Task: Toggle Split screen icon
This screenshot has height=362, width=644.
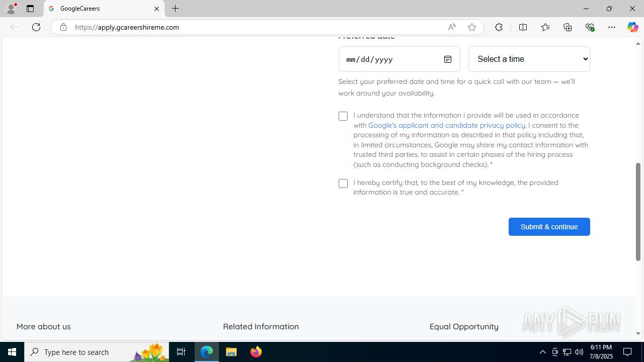Action: 523,27
